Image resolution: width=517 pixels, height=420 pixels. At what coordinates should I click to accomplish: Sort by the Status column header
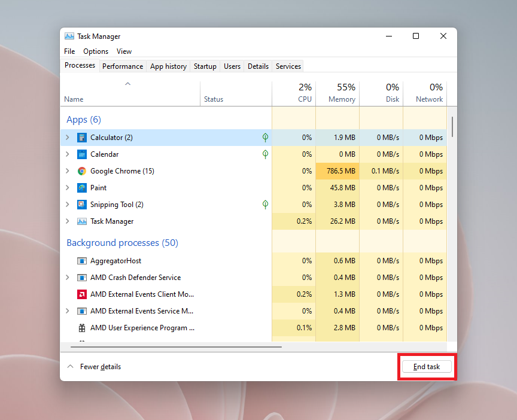(x=236, y=94)
